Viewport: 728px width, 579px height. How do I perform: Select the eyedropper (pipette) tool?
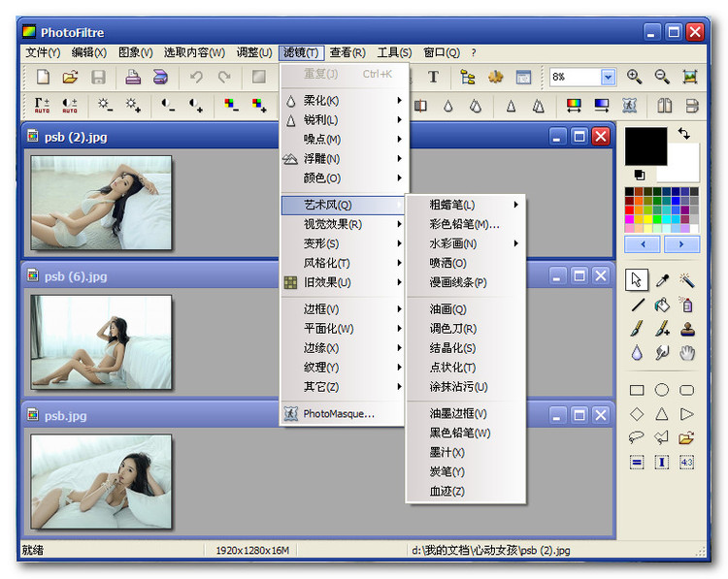point(662,280)
